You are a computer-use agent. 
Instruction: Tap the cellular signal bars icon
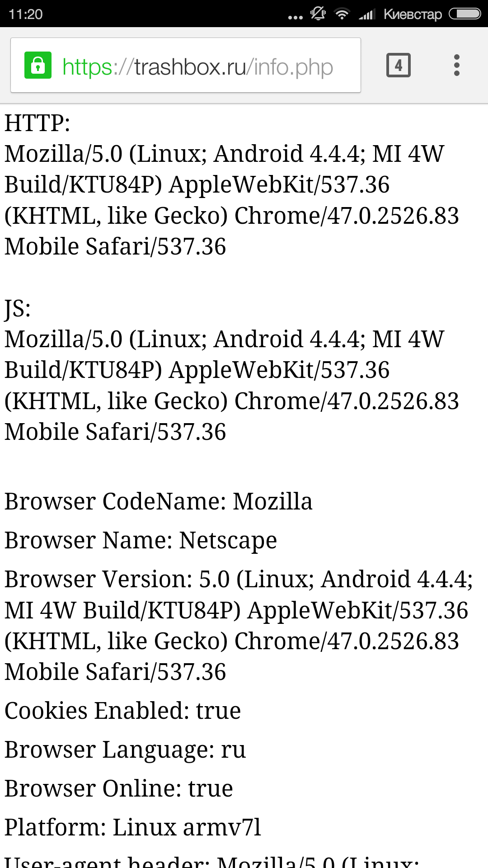367,14
